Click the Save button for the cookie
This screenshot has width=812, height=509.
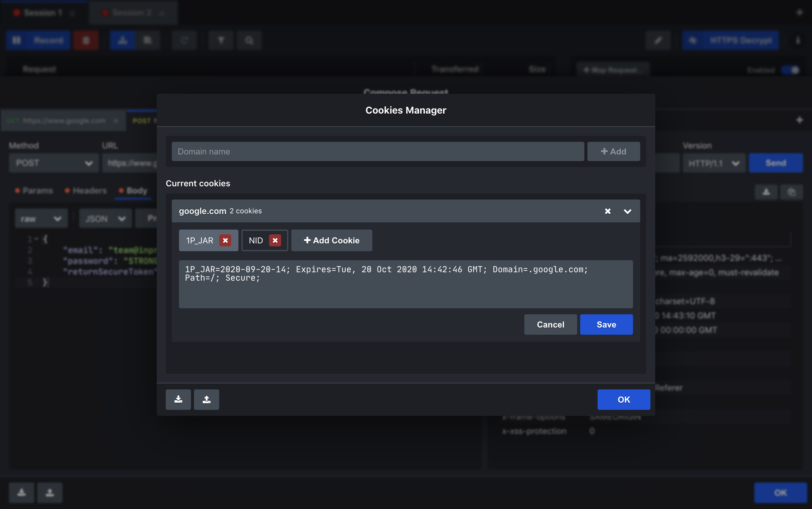coord(606,324)
